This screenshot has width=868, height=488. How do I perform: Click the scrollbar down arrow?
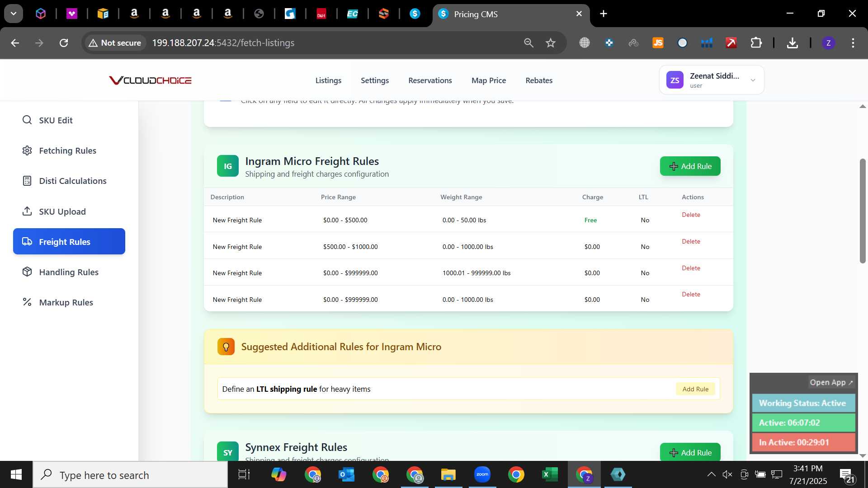point(863,455)
